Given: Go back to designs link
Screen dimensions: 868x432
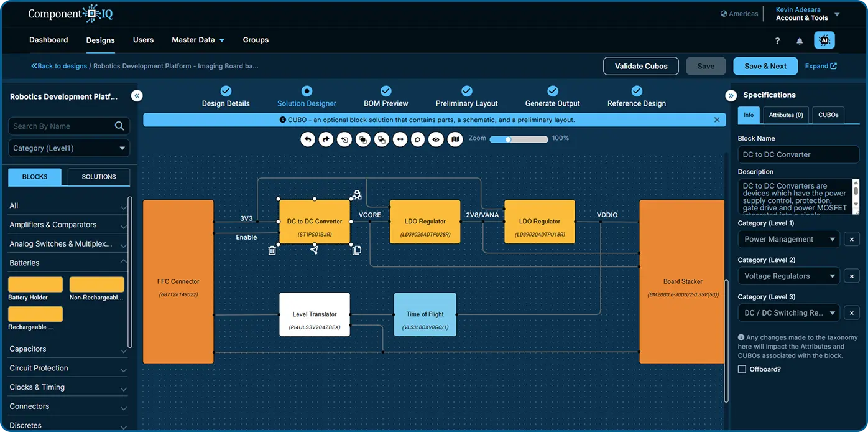Looking at the screenshot, I should pos(59,66).
